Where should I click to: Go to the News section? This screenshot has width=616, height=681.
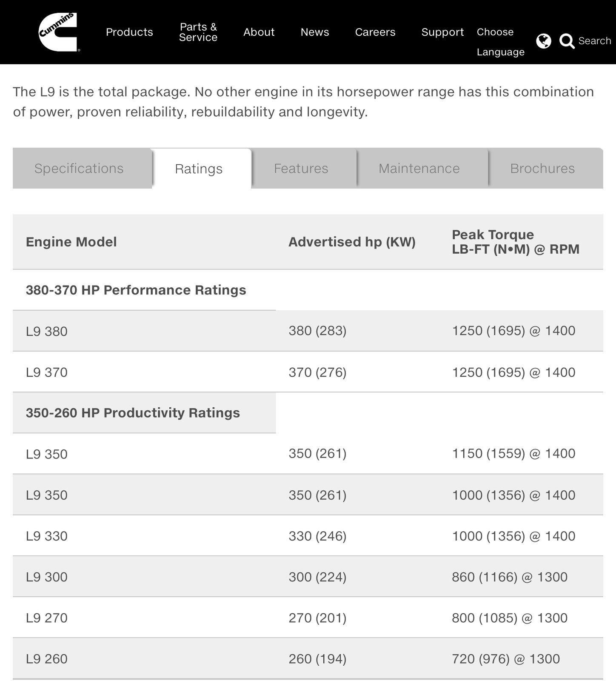point(315,32)
